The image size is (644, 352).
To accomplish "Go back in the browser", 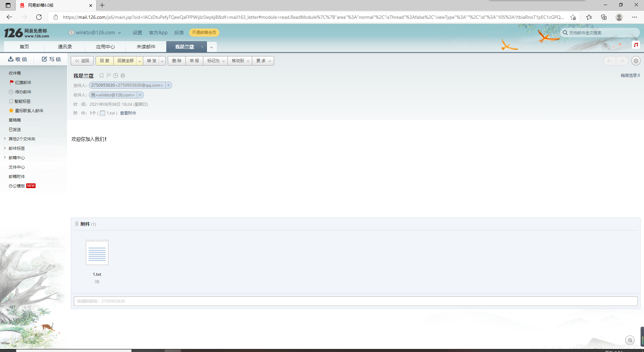I will (9, 17).
